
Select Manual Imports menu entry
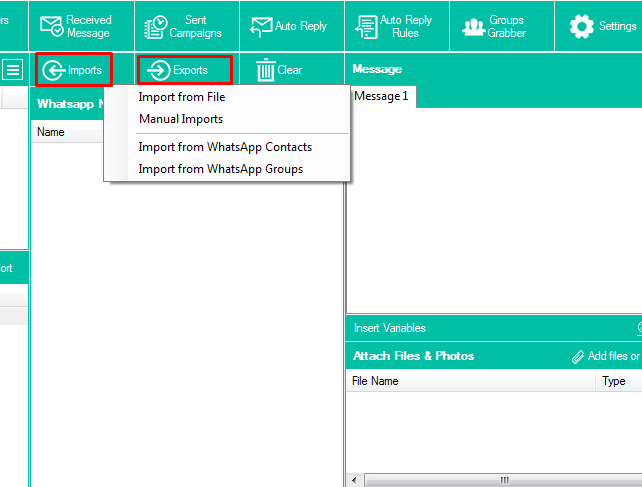click(x=181, y=119)
